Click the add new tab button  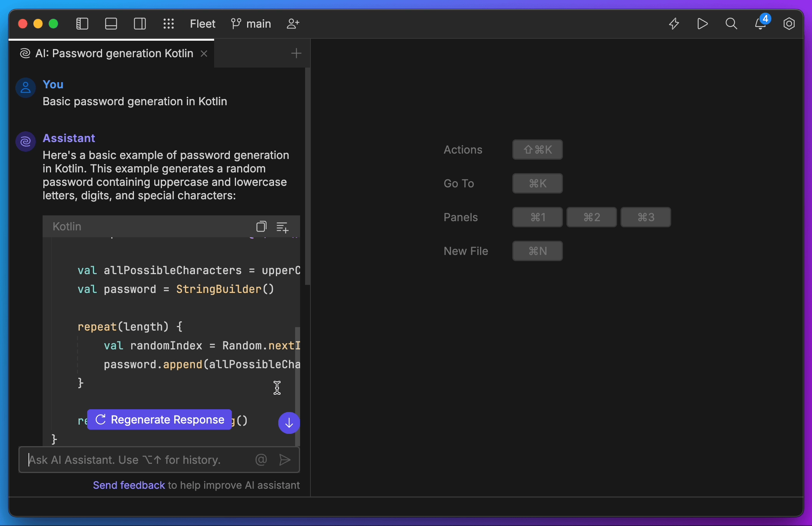(x=296, y=53)
